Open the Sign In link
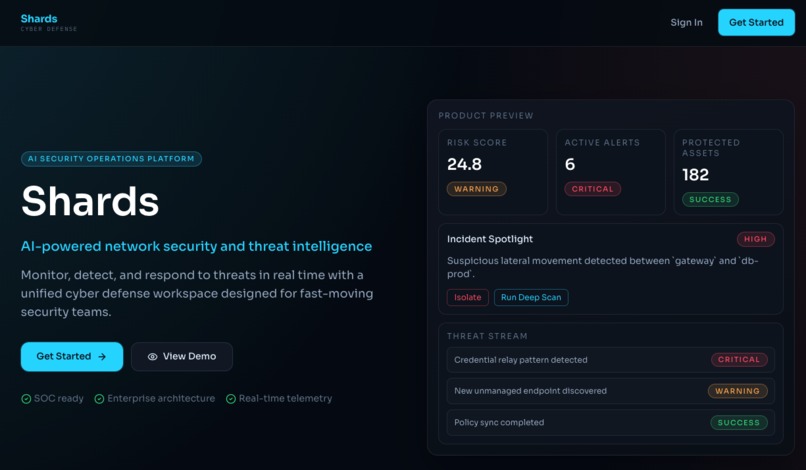 [686, 23]
